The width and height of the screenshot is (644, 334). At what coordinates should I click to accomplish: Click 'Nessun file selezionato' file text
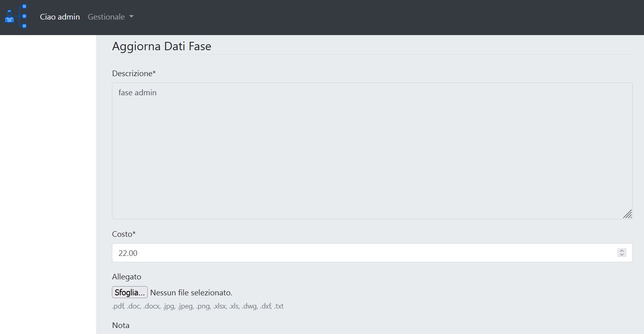[191, 293]
